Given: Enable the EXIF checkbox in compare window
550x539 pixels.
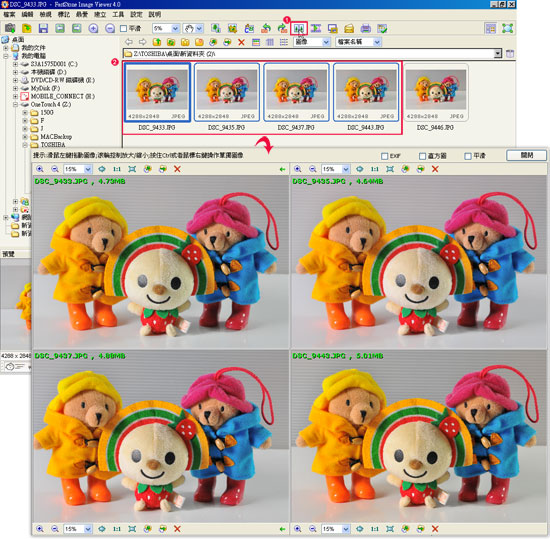Looking at the screenshot, I should (x=385, y=156).
